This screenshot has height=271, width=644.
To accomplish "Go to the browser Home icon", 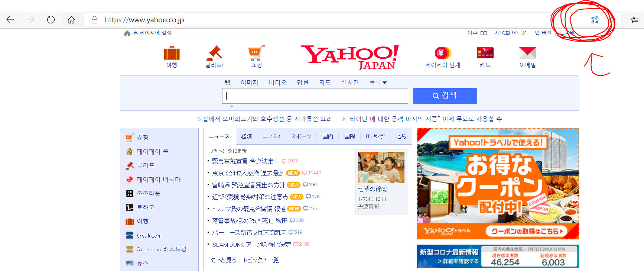I will 71,20.
